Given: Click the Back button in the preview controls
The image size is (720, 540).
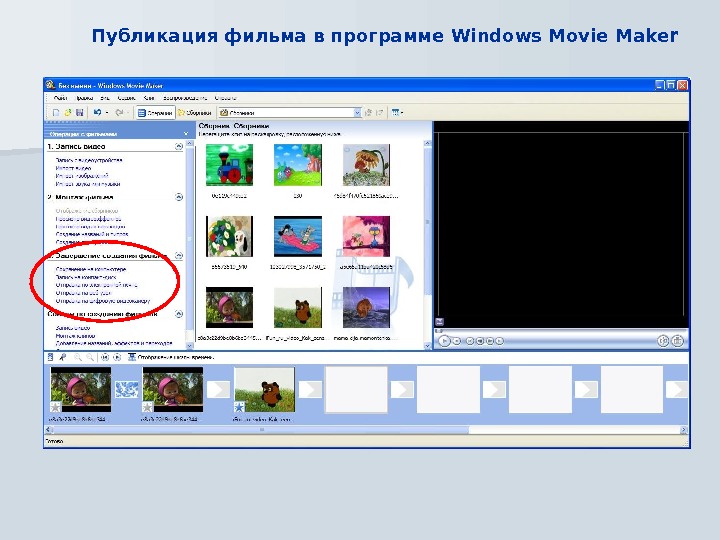Looking at the screenshot, I should coord(470,341).
